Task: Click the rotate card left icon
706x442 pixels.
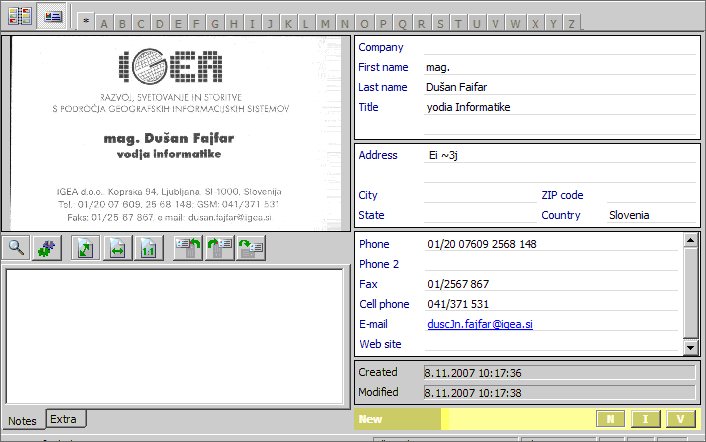Action: [x=187, y=249]
